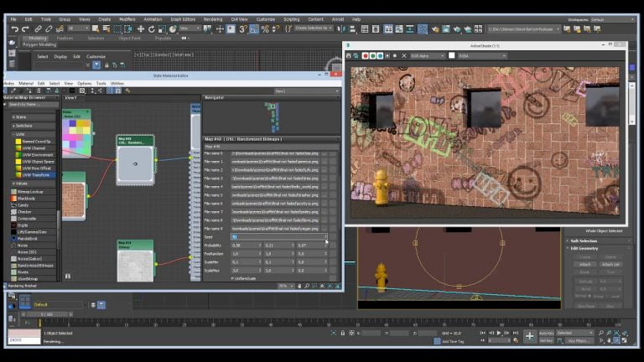
Task: Click the Align tool icon
Action: (352, 28)
